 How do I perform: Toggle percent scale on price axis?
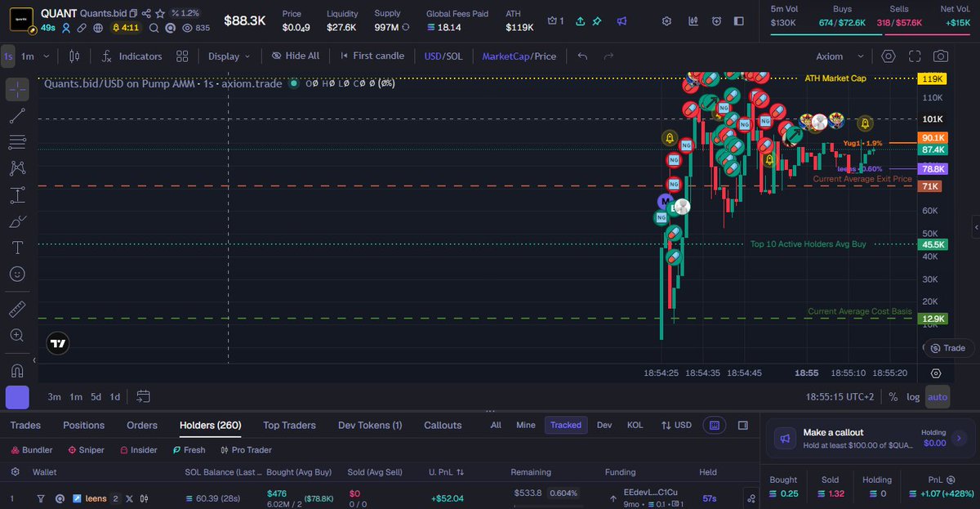coord(893,397)
